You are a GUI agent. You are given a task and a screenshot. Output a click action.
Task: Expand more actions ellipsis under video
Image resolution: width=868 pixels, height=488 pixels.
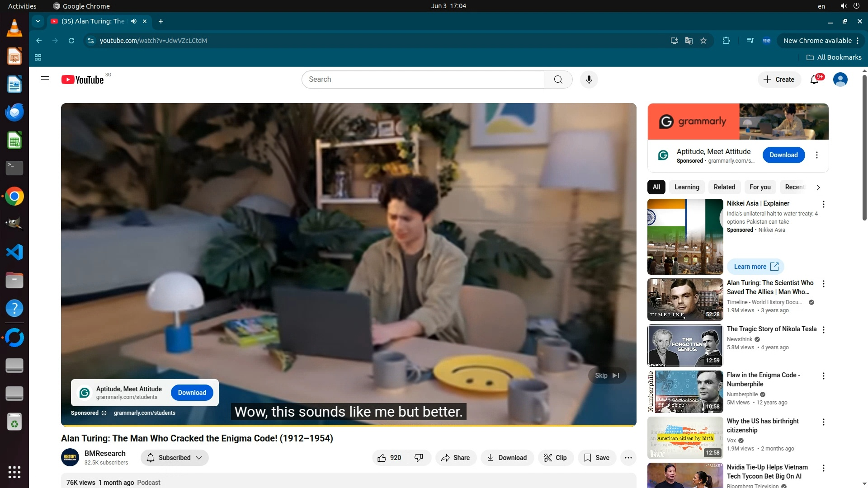pos(628,458)
